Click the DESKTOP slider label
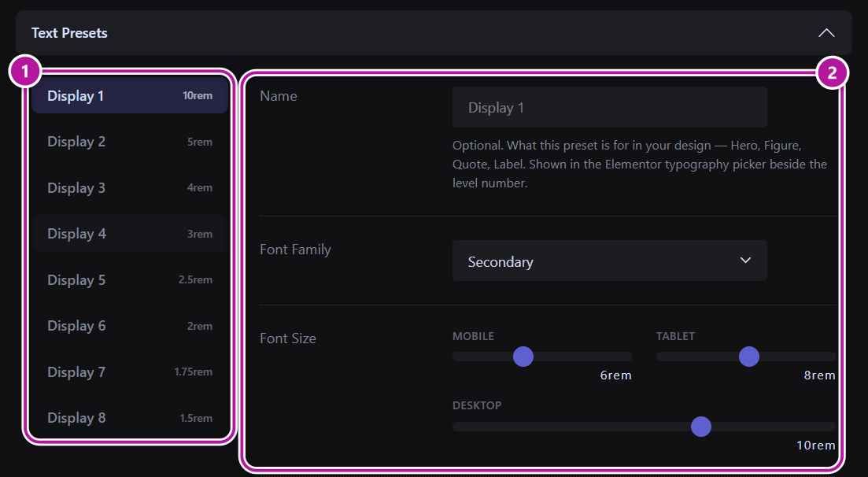 point(477,405)
